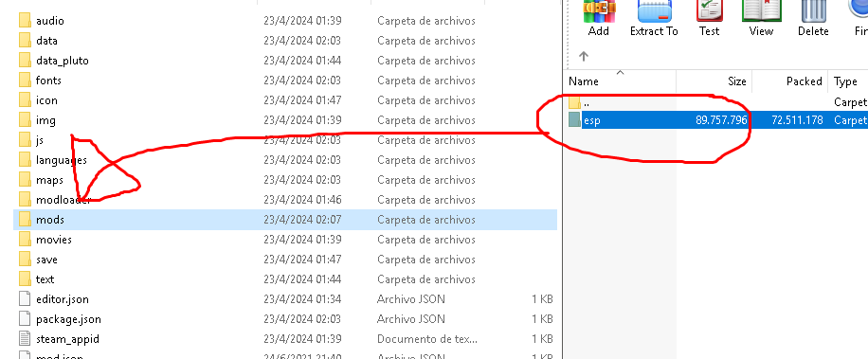Click the audio folder's yellow icon
868x359 pixels.
click(x=25, y=21)
